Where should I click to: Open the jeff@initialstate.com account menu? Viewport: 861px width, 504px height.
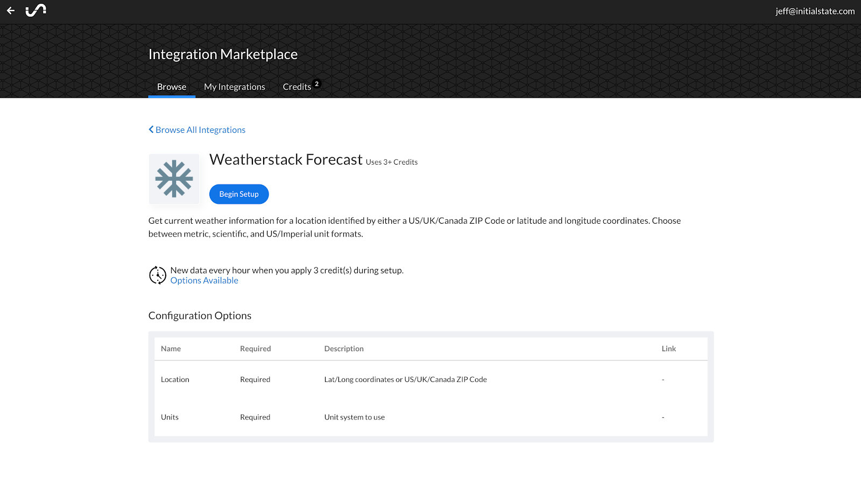pyautogui.click(x=815, y=11)
